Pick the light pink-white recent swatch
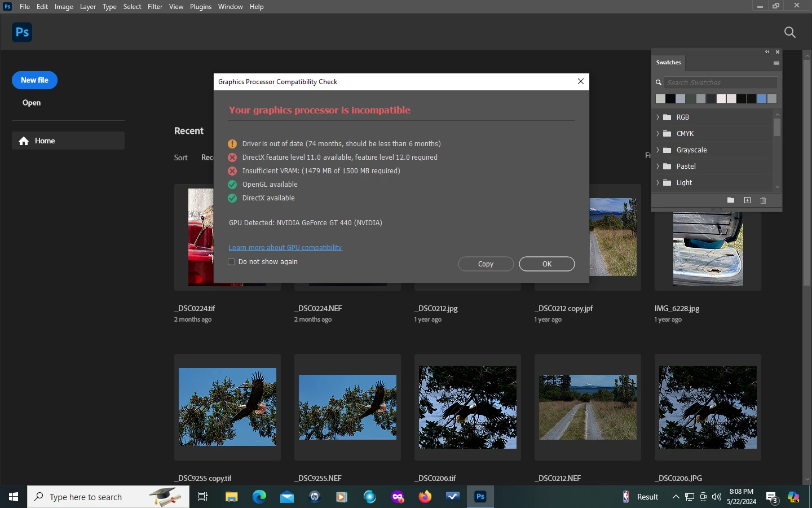812x508 pixels. click(721, 99)
